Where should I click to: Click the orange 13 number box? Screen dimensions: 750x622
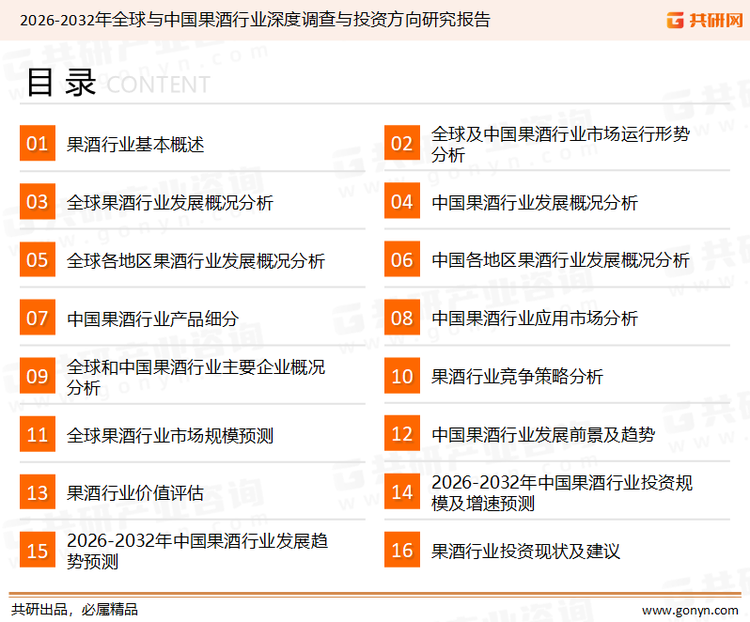click(x=37, y=492)
